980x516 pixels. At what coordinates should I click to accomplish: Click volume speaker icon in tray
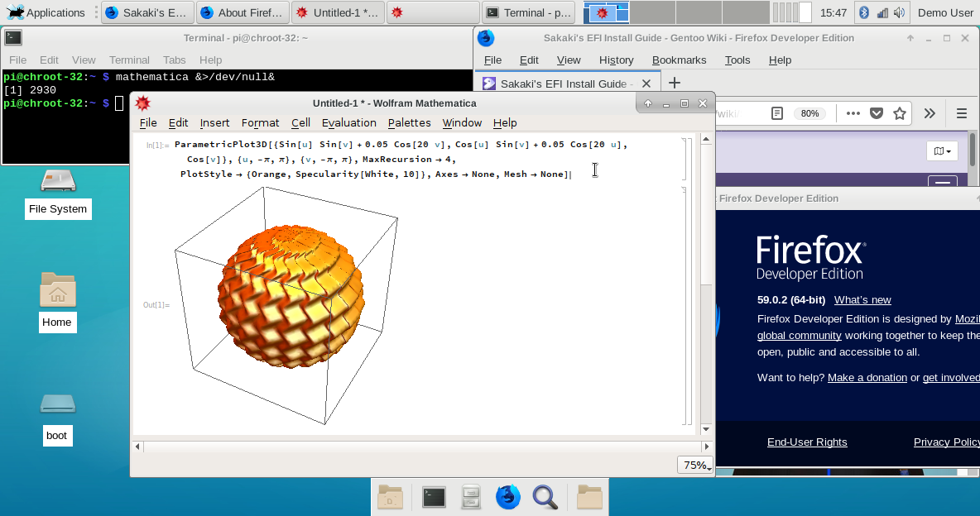pos(900,12)
